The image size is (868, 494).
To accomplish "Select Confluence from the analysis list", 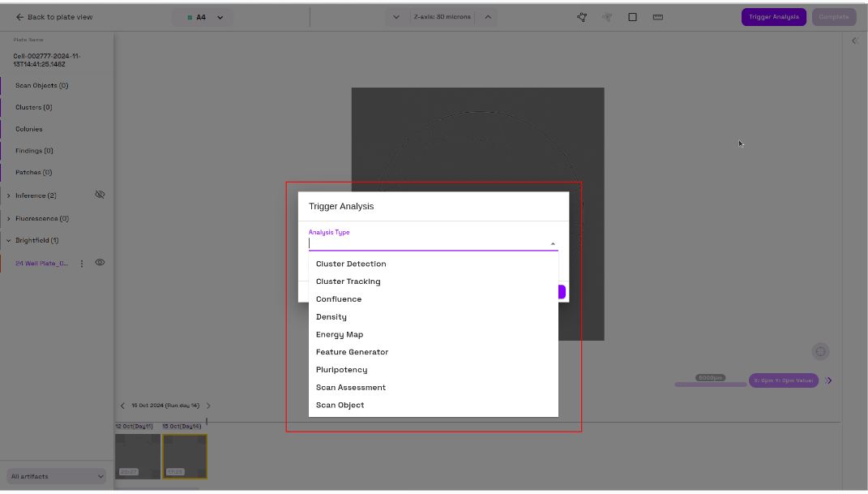I will tap(339, 299).
